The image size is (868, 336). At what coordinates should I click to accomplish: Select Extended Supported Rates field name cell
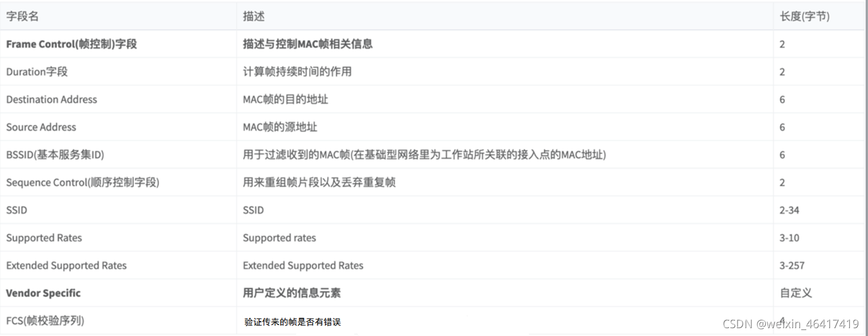tap(67, 265)
